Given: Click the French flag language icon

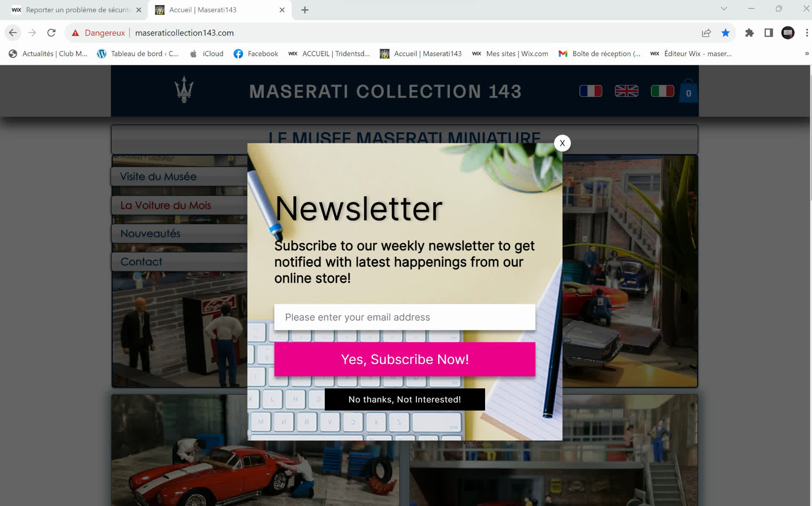Looking at the screenshot, I should point(590,91).
